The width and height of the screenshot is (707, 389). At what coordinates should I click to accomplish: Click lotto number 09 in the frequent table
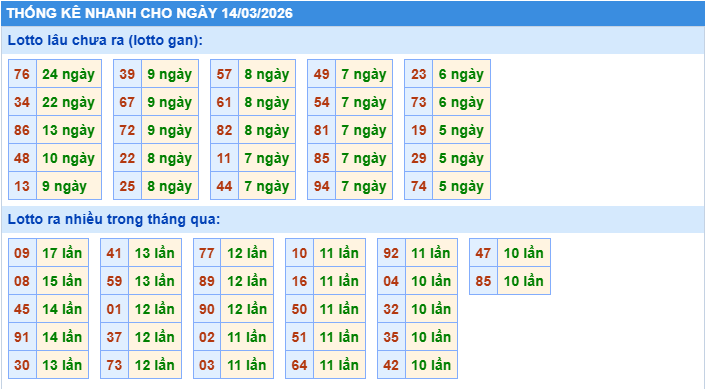tap(22, 253)
